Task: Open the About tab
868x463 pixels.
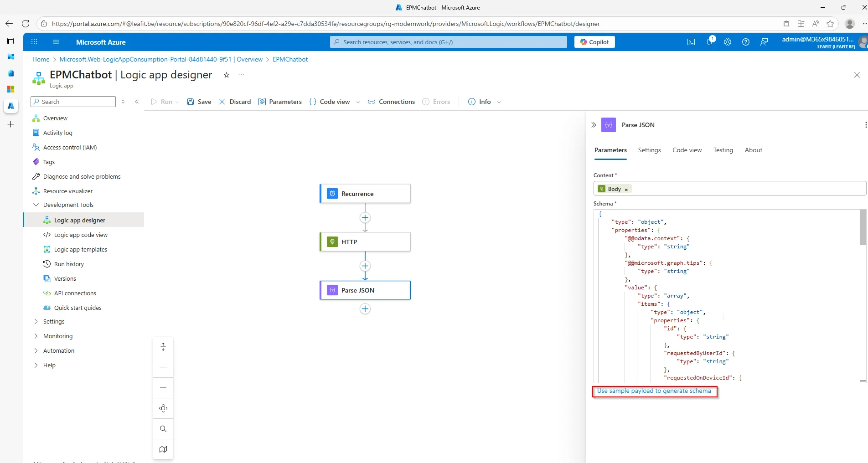Action: coord(753,150)
